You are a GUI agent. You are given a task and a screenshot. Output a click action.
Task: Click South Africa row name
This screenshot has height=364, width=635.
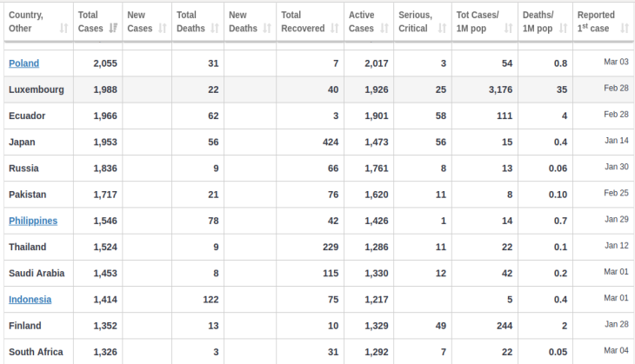click(36, 352)
